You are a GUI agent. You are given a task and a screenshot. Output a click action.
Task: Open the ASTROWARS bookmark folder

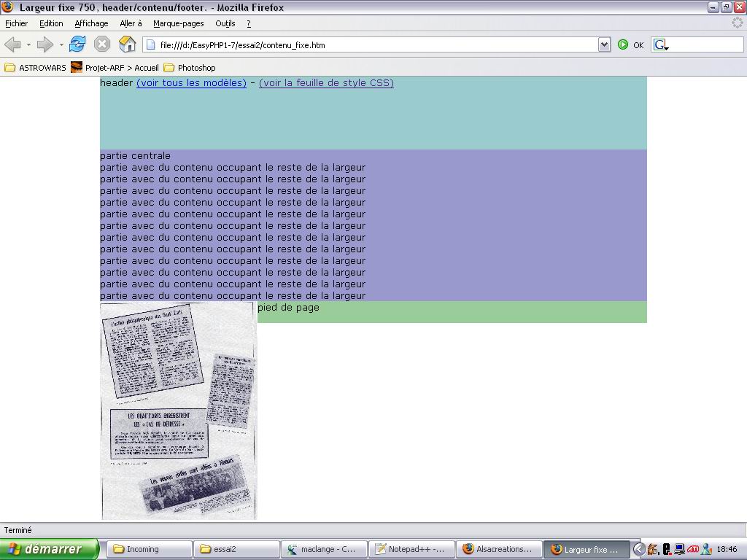35,68
